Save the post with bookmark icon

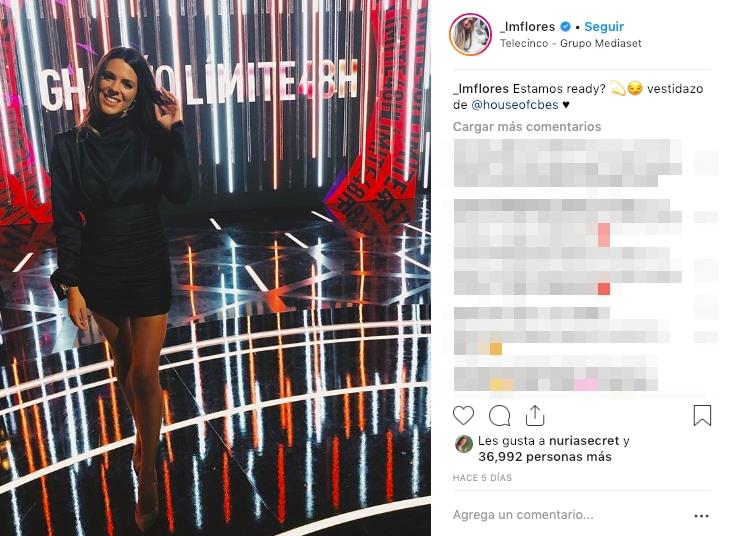pyautogui.click(x=702, y=415)
